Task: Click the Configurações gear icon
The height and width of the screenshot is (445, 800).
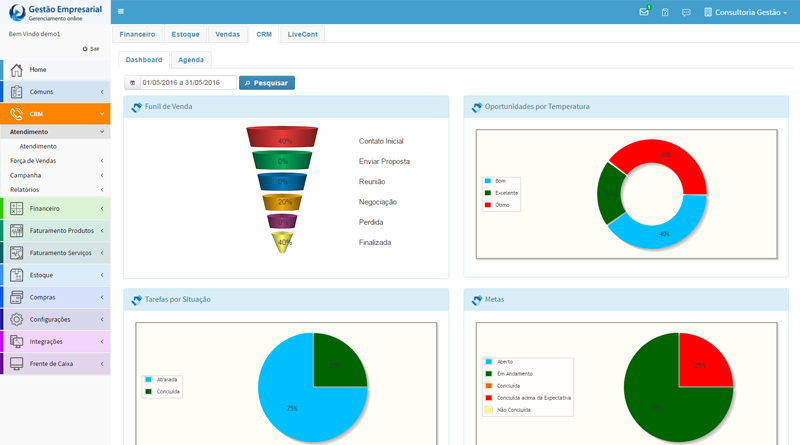Action: [x=17, y=319]
